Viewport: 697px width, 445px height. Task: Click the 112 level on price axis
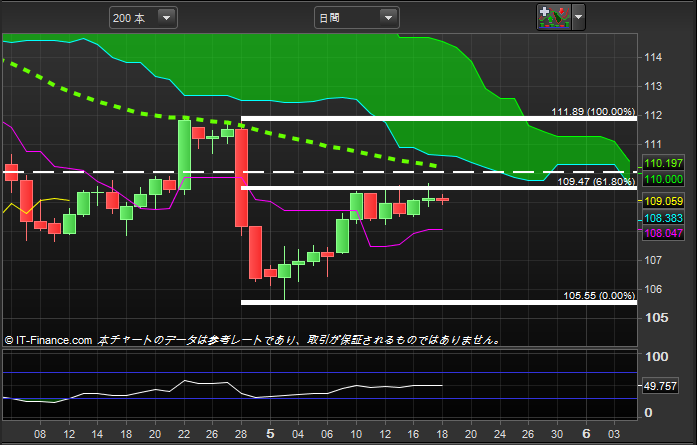coord(653,115)
